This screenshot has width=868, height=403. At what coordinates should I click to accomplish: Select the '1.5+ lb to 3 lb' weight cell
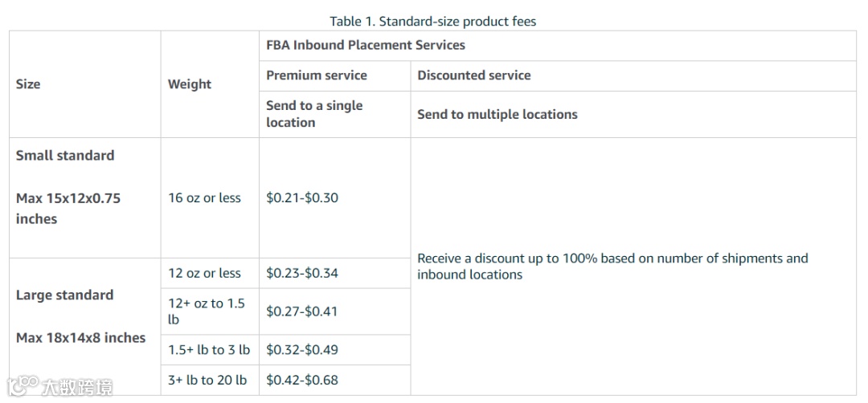[x=209, y=350]
